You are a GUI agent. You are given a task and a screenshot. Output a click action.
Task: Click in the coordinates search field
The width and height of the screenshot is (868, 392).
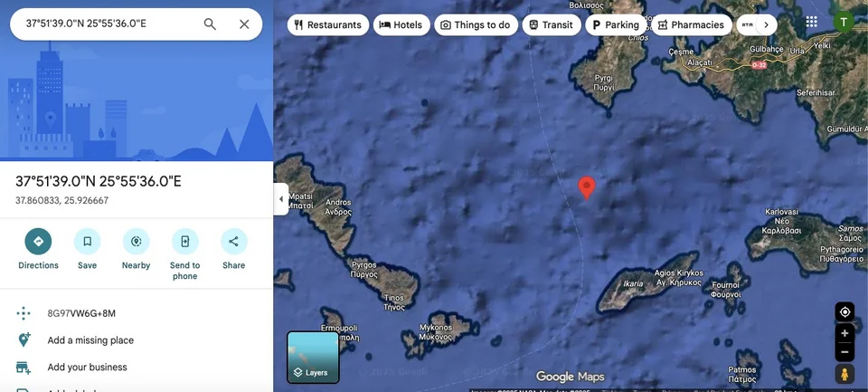[108, 24]
